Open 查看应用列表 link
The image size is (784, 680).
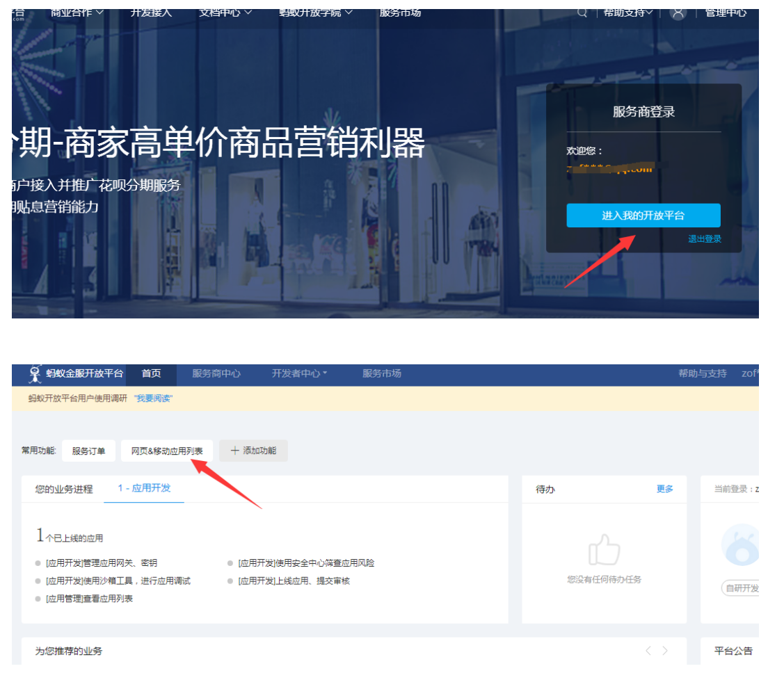pos(89,599)
